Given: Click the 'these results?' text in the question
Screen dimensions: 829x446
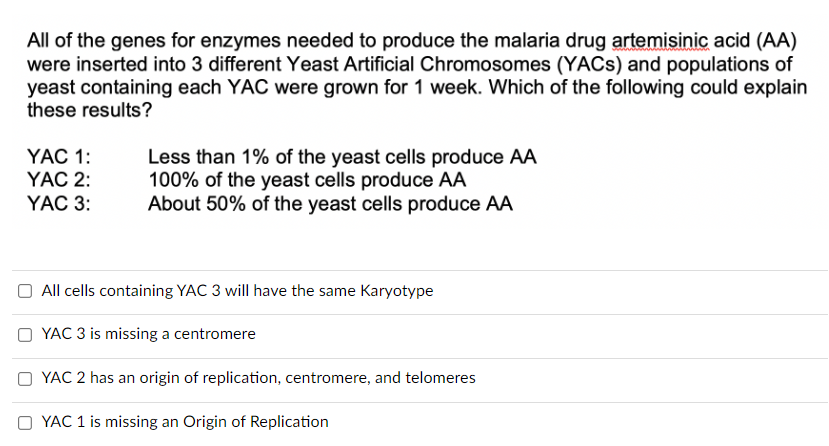Looking at the screenshot, I should (x=89, y=110).
